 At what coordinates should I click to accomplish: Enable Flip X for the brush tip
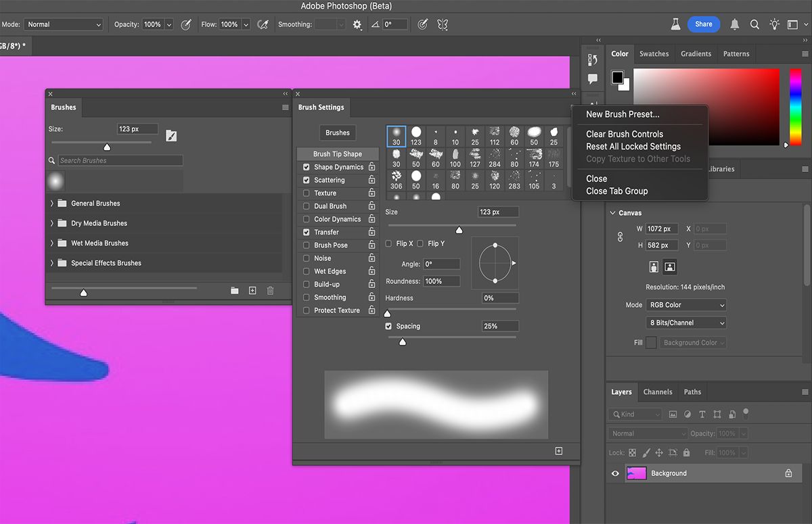(388, 243)
